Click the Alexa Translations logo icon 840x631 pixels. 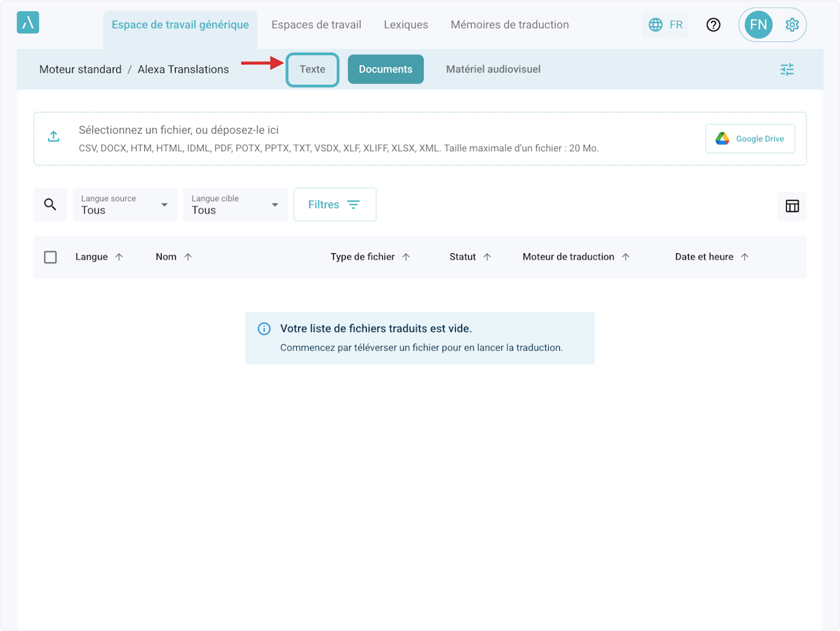click(x=28, y=22)
